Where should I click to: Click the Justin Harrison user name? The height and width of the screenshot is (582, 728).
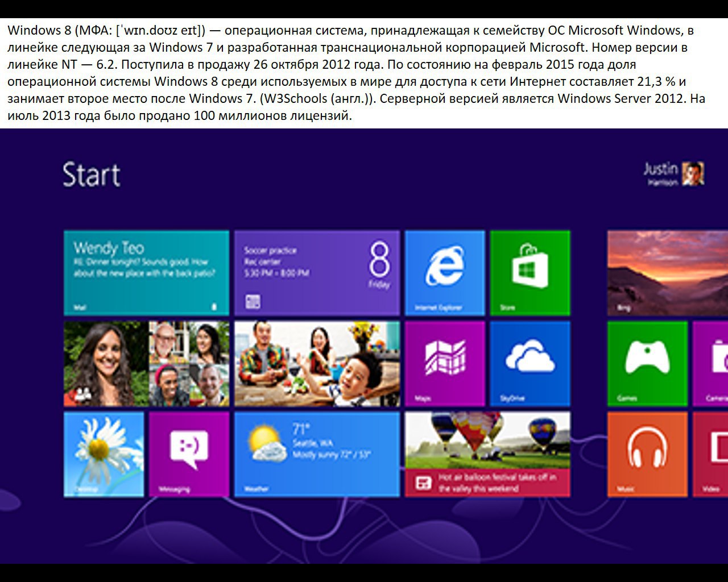tap(661, 174)
